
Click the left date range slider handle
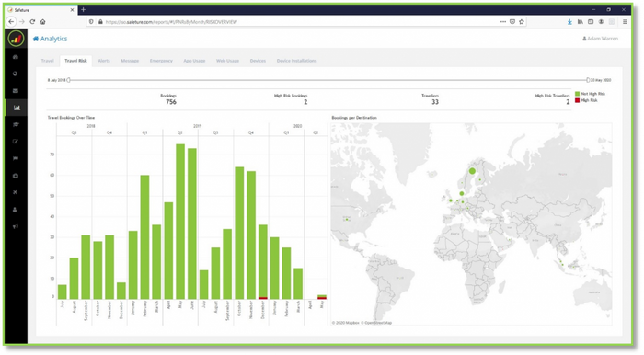[69, 80]
